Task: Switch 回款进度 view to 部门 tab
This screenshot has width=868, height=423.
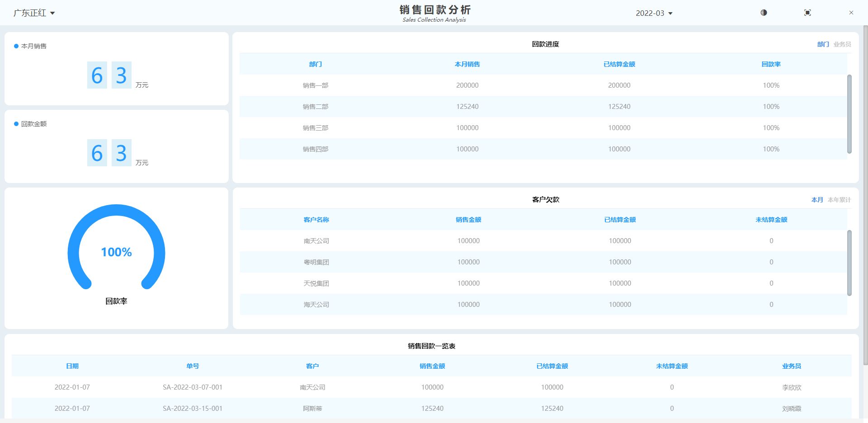Action: pos(823,44)
